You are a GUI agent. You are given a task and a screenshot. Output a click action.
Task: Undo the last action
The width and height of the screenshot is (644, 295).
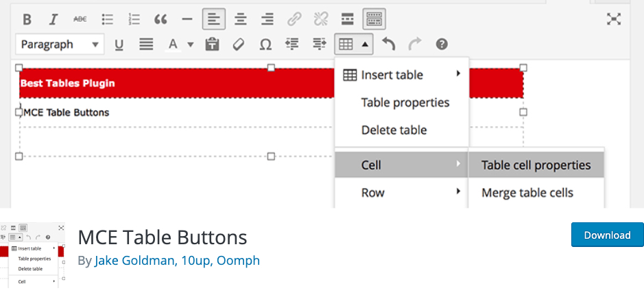pyautogui.click(x=388, y=45)
